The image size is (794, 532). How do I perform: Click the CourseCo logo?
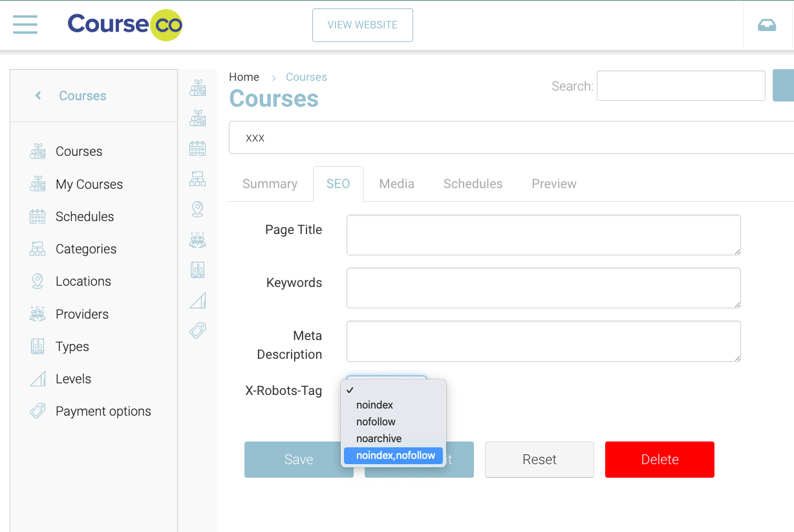click(x=125, y=25)
